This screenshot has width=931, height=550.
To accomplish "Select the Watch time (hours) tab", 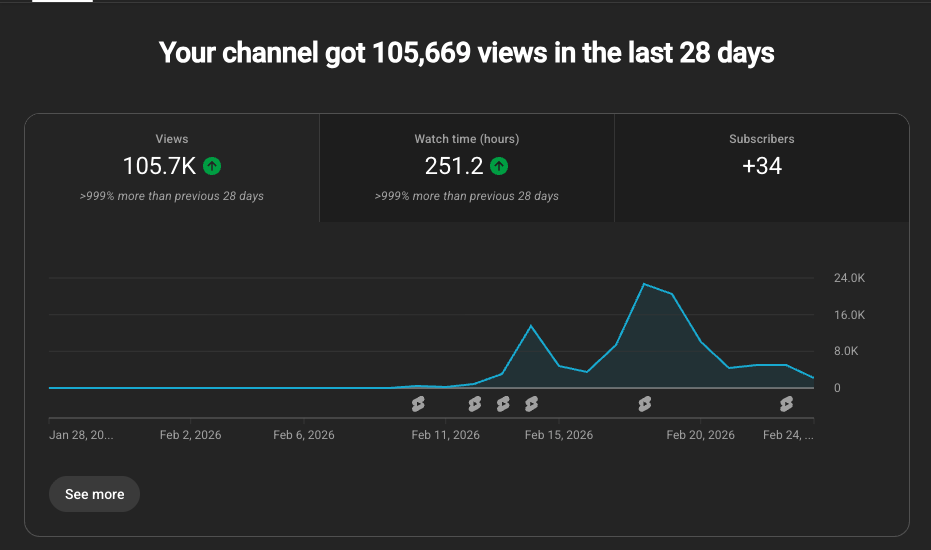I will [x=467, y=168].
